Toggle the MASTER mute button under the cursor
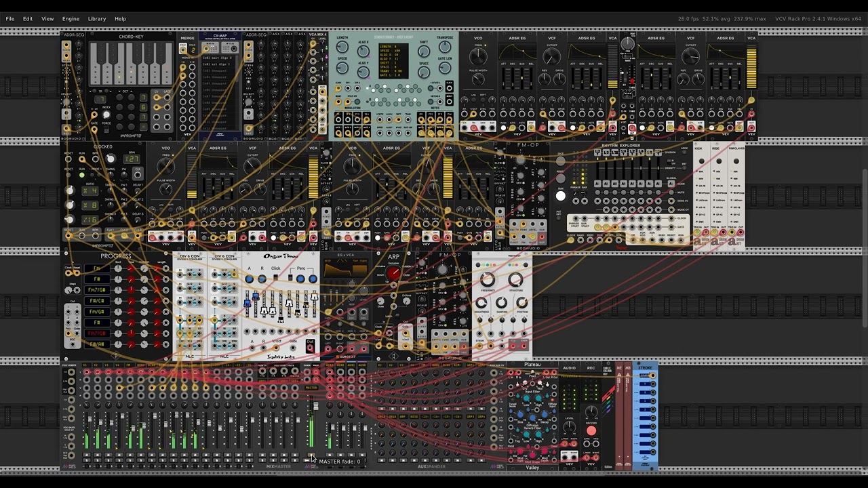The width and height of the screenshot is (868, 488). 311,455
